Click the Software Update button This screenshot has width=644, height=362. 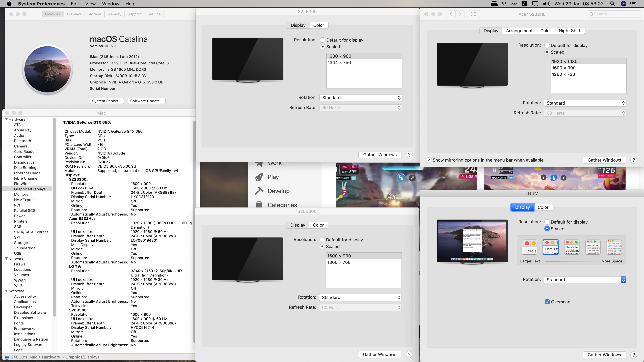click(146, 101)
